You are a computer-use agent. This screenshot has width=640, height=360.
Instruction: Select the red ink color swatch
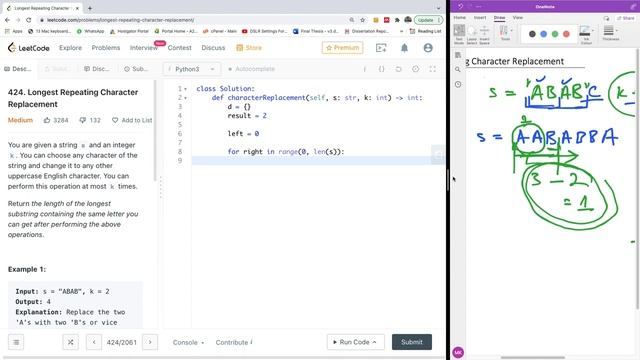coord(566,34)
